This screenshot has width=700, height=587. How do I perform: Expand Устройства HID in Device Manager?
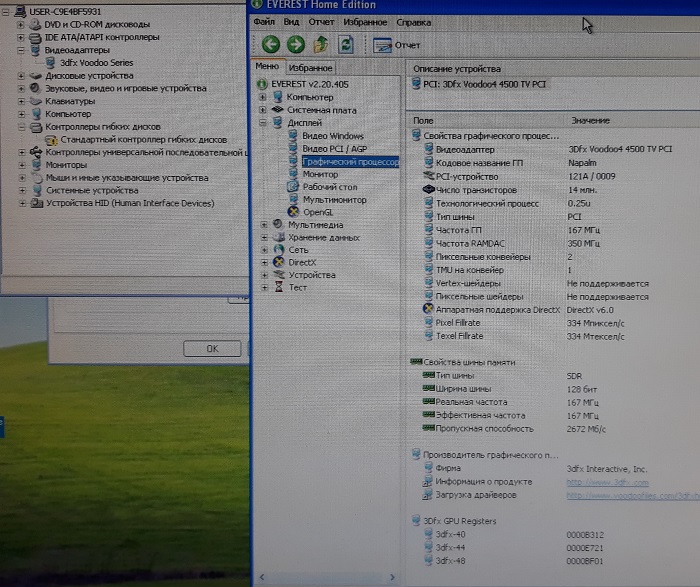tap(22, 204)
